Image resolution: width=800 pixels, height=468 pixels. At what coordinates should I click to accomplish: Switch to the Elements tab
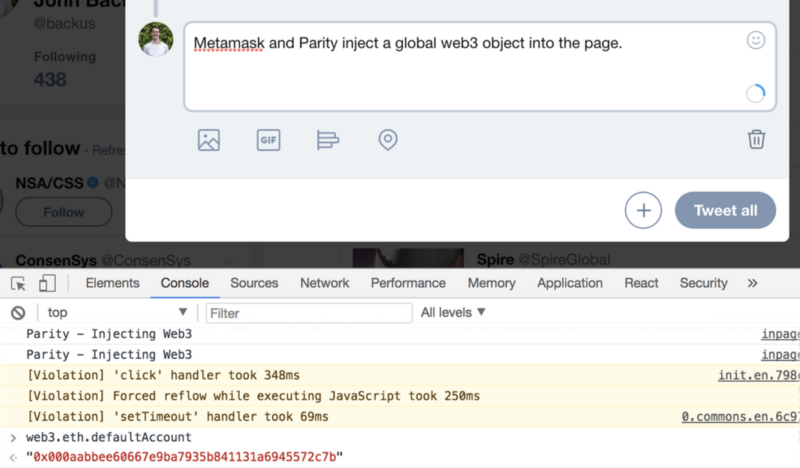point(112,283)
